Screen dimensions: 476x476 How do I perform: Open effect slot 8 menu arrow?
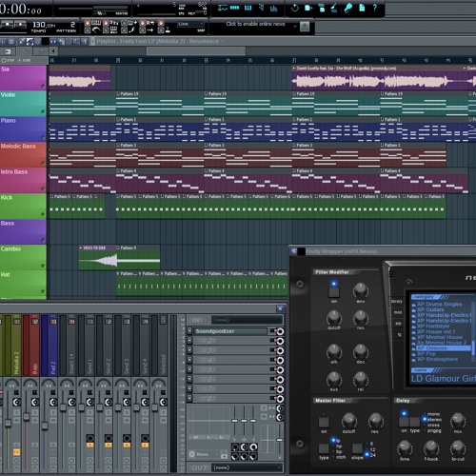[189, 399]
